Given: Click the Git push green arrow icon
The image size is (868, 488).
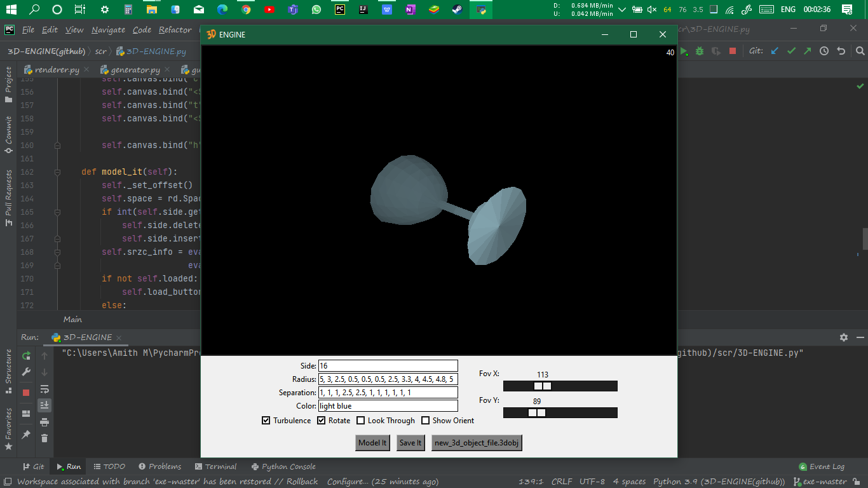Looking at the screenshot, I should (808, 51).
